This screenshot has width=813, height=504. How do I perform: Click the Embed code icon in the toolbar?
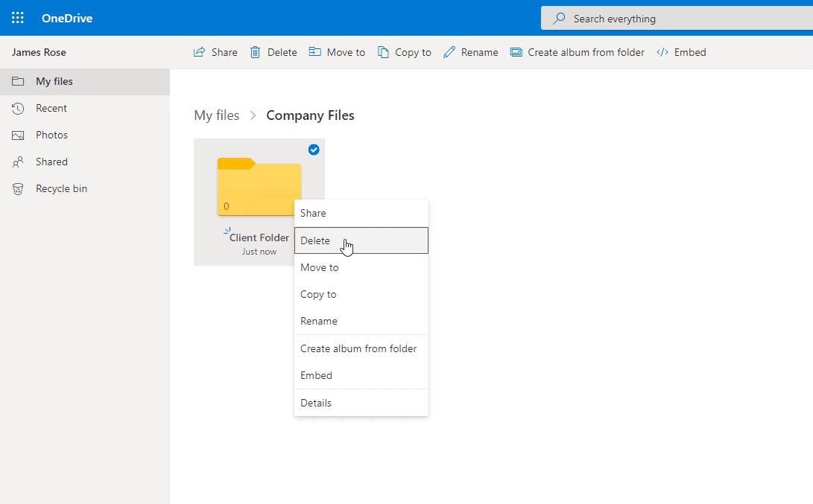point(660,51)
